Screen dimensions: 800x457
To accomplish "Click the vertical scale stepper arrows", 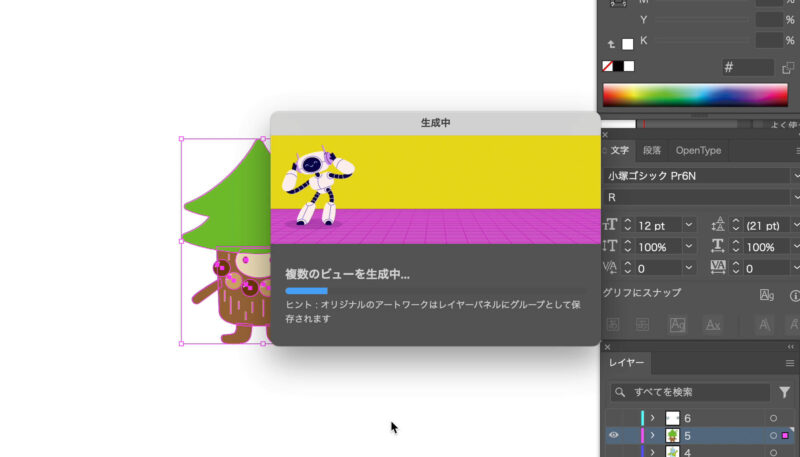I will click(x=628, y=246).
